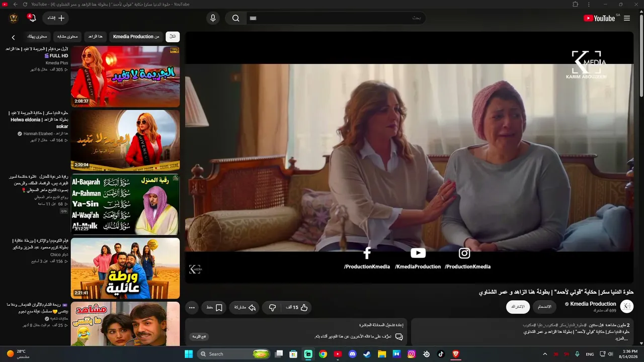Like the video with thumbs up
The width and height of the screenshot is (644, 362).
tap(297, 307)
